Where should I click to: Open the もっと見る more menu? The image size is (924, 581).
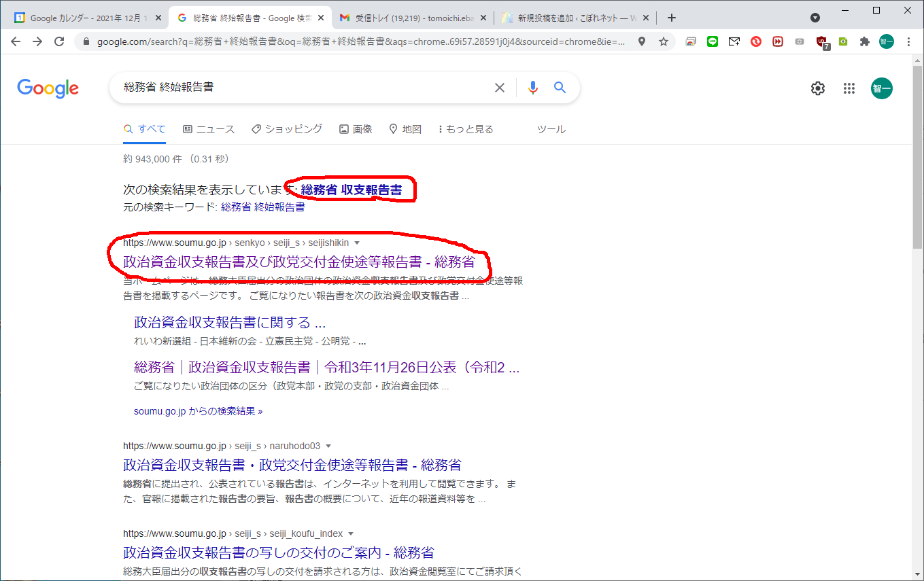[x=466, y=129]
